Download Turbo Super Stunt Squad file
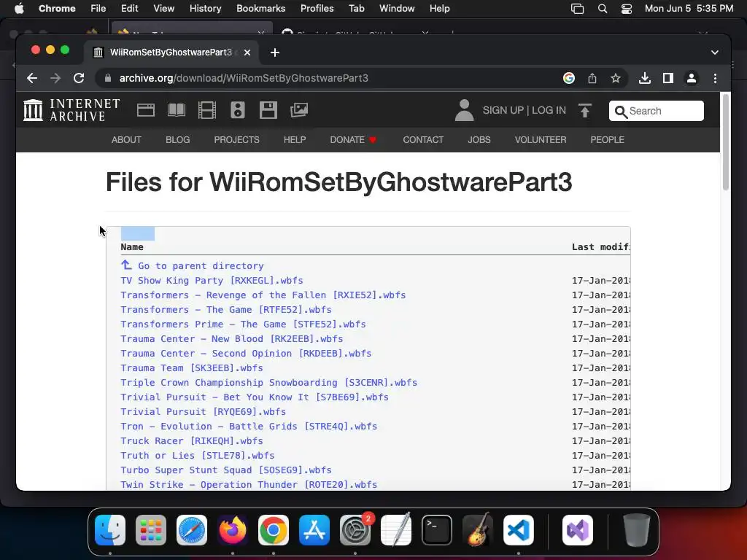This screenshot has height=560, width=747. click(226, 470)
